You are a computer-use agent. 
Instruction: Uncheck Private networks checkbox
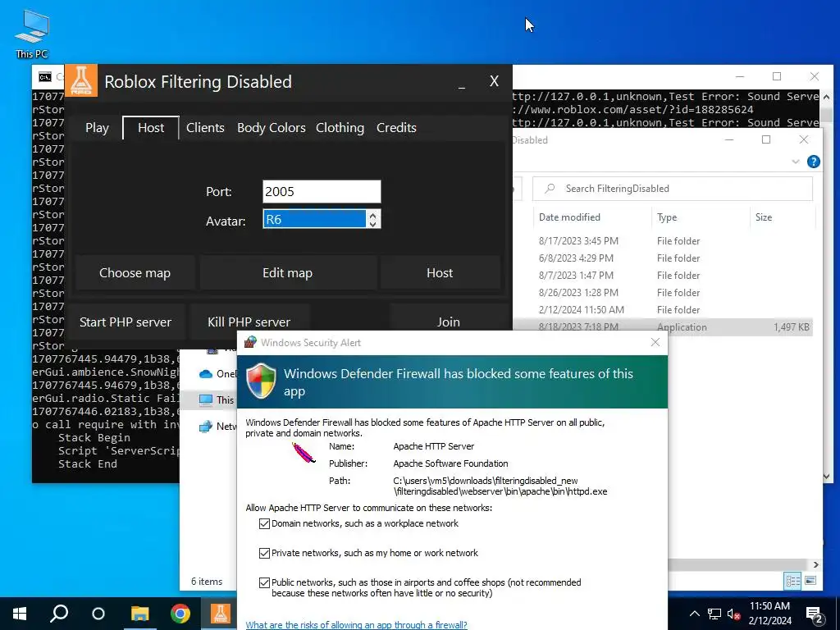[x=264, y=554]
